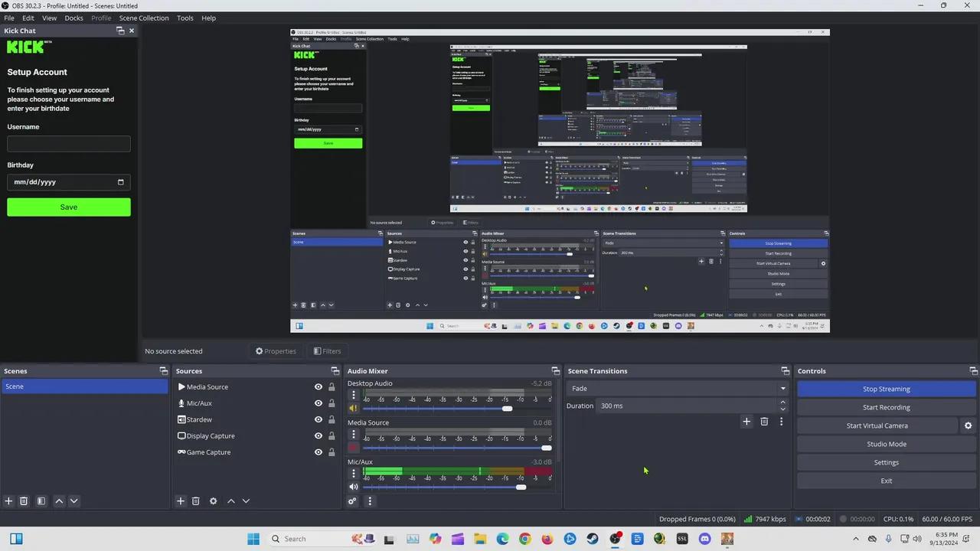The width and height of the screenshot is (980, 551).
Task: Open scene filters icon in Scenes panel
Action: coord(41,501)
